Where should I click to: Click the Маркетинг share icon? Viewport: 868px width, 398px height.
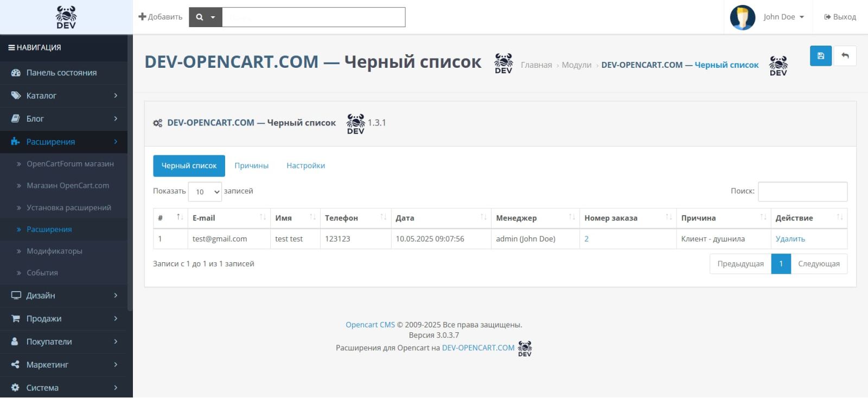15,365
